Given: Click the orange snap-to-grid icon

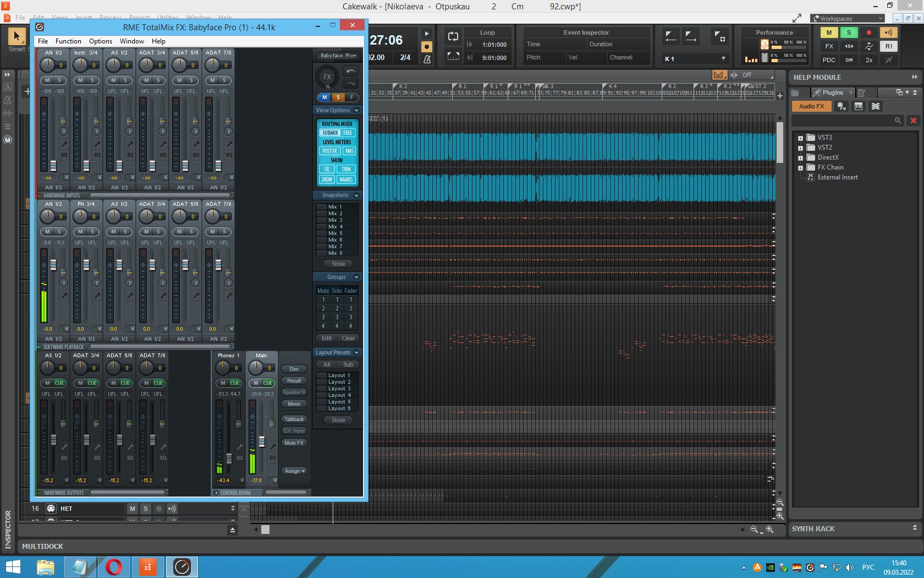Looking at the screenshot, I should coord(719,75).
